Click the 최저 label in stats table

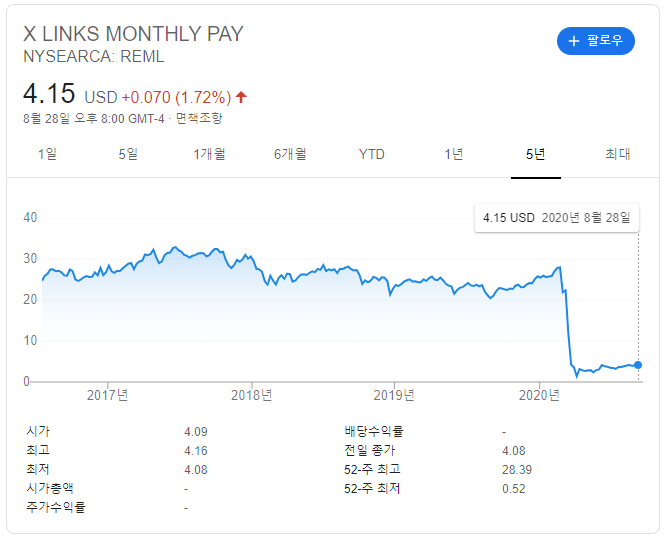pos(38,469)
